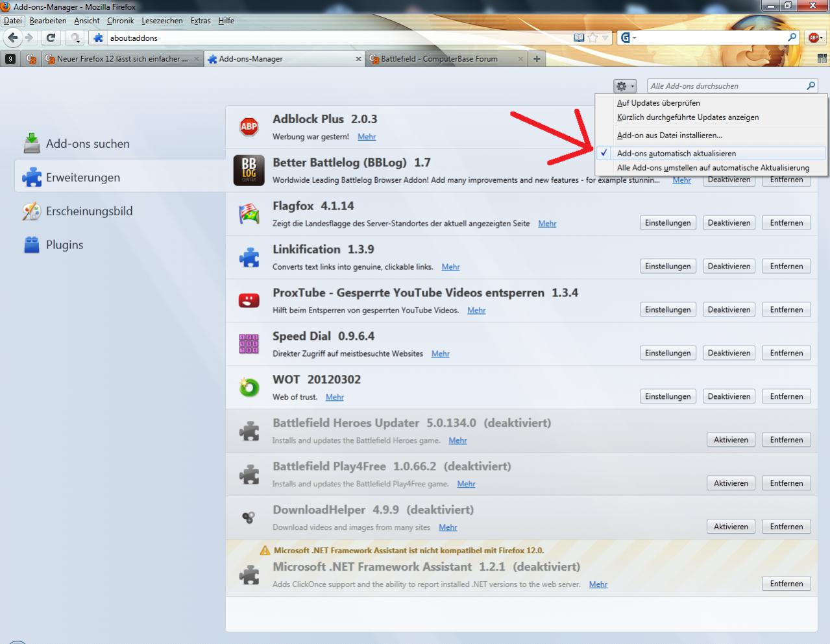Viewport: 830px width, 644px height.
Task: Go back with the back arrow button
Action: click(x=12, y=38)
